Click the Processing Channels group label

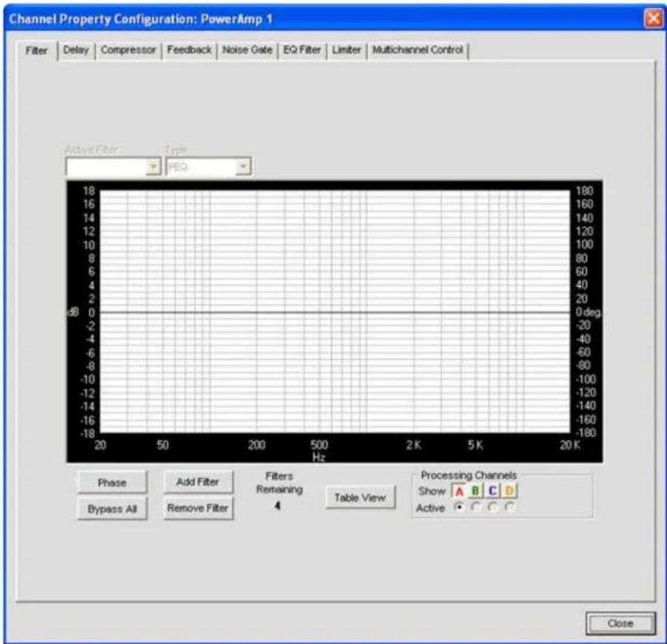(469, 475)
